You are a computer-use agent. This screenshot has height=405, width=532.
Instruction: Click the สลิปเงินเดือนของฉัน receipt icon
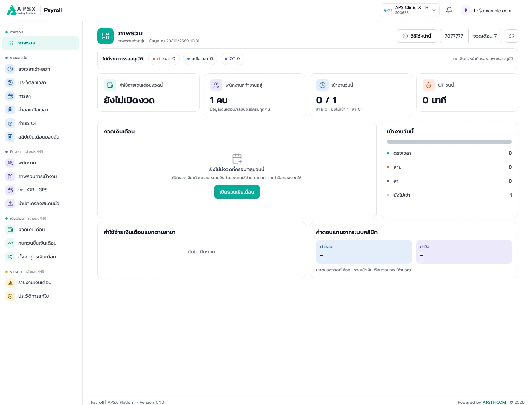tap(10, 137)
